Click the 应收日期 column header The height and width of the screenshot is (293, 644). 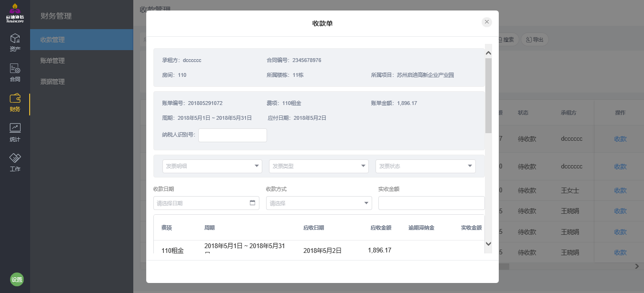point(314,228)
